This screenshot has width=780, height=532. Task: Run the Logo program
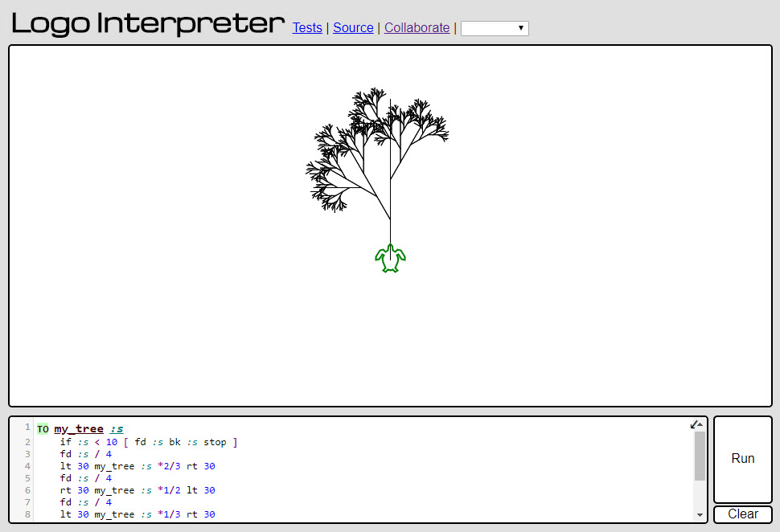click(x=743, y=459)
